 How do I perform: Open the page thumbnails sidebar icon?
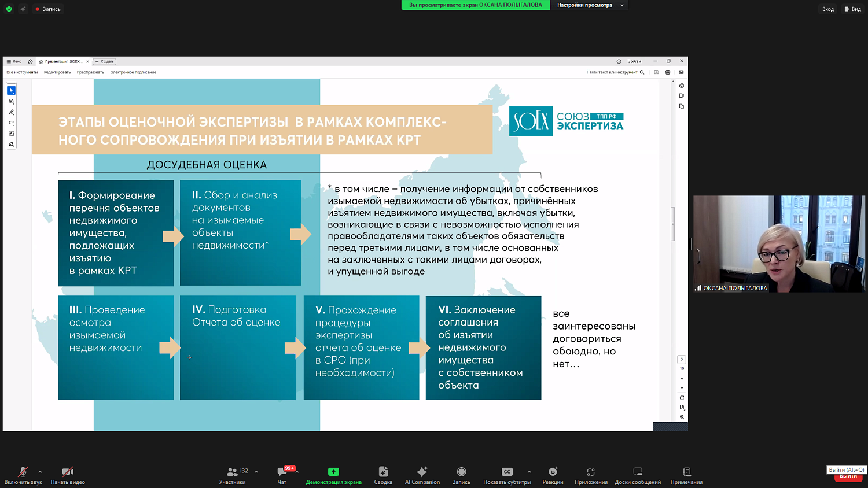tap(682, 106)
